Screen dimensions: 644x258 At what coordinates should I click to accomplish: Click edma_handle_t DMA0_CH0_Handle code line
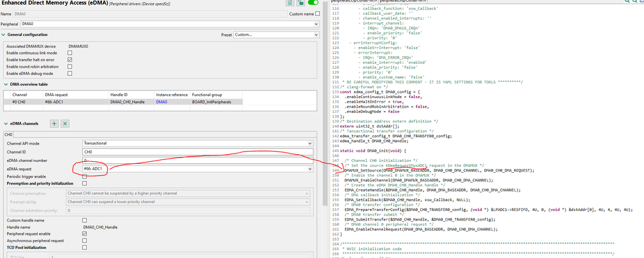375,141
